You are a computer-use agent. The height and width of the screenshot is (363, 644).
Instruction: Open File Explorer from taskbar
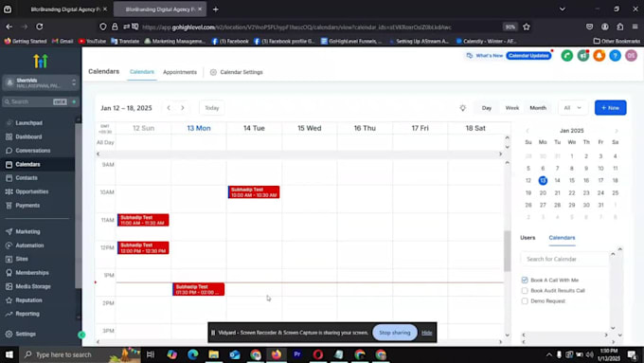[214, 354]
